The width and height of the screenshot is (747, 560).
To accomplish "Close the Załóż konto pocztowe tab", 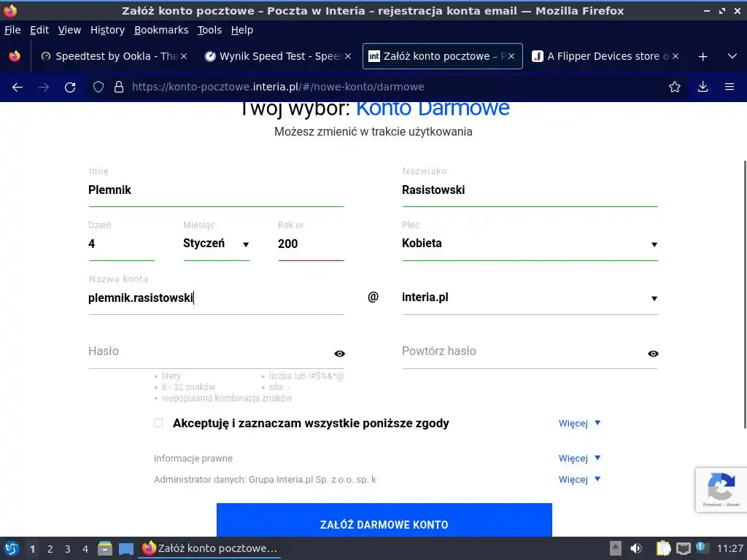I will pos(511,56).
